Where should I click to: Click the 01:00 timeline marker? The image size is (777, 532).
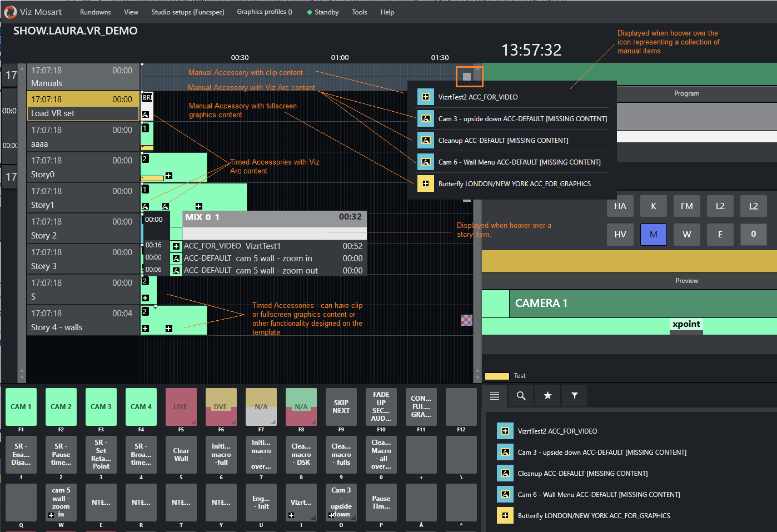point(340,58)
